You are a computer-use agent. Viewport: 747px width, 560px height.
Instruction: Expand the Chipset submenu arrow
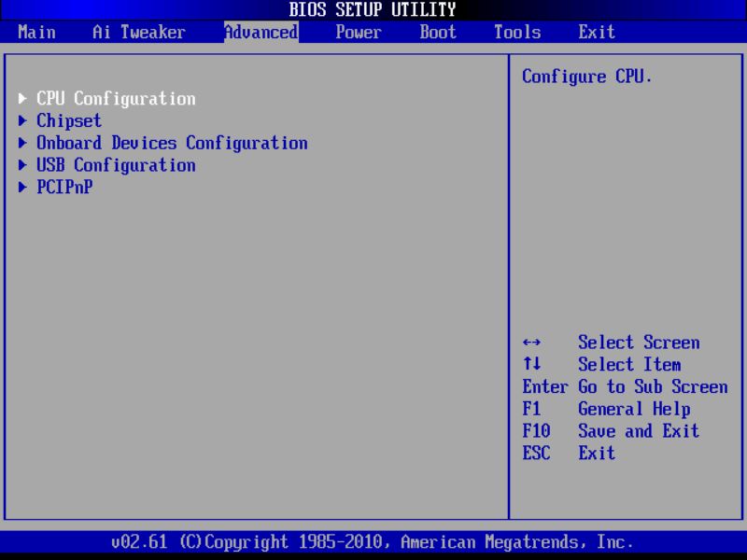pos(22,120)
